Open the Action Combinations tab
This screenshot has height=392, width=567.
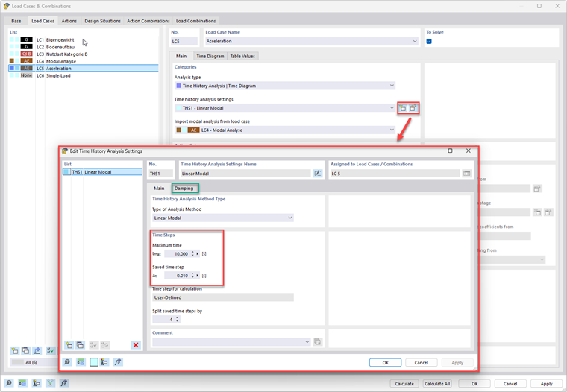pyautogui.click(x=148, y=21)
